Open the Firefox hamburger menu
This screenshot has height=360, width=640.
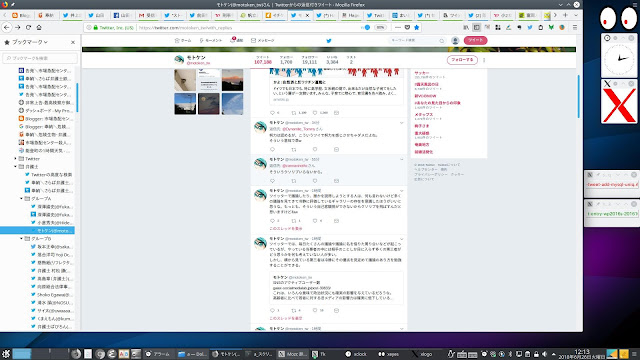(575, 27)
